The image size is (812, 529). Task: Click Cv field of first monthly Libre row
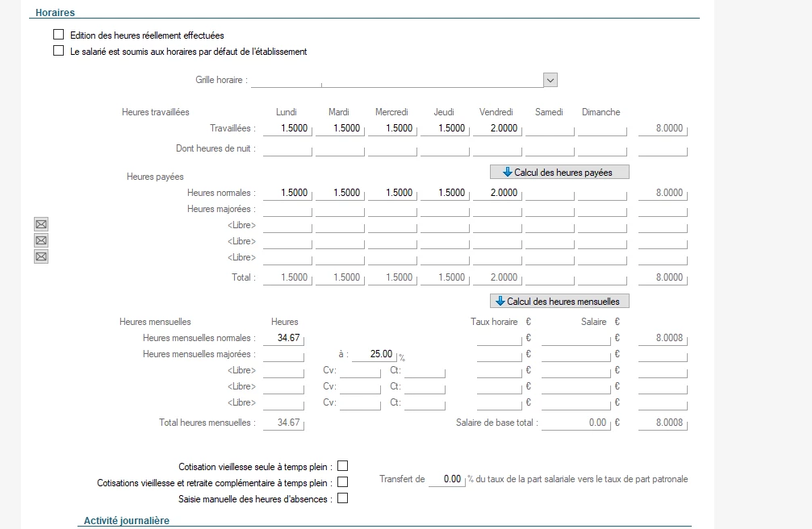[360, 371]
